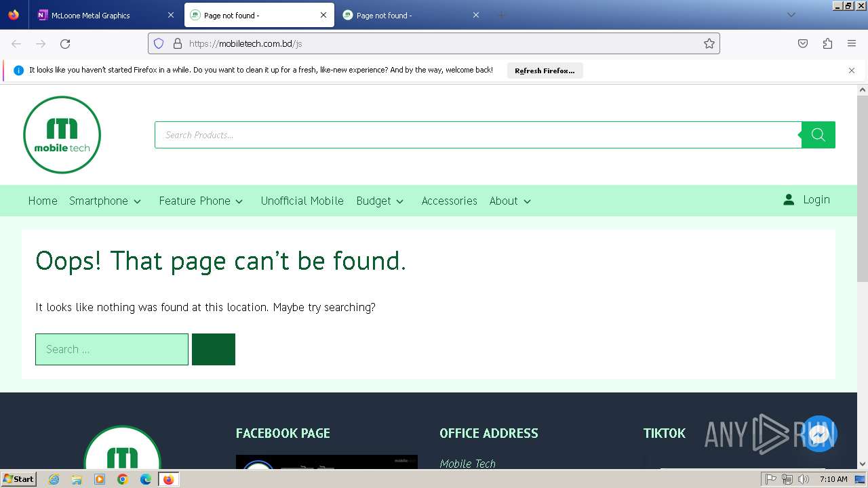
Task: Click the dark green search submit button
Action: [214, 349]
